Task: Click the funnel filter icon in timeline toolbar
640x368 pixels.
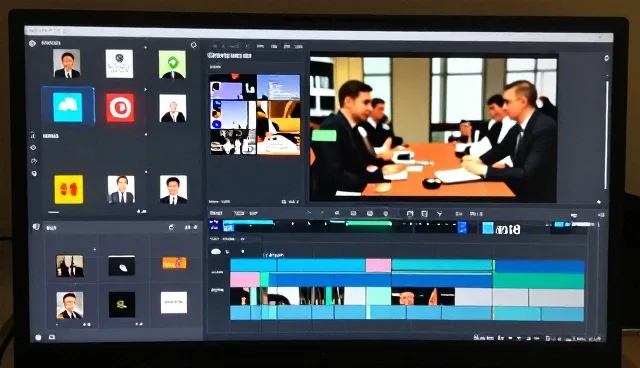Action: point(439,214)
